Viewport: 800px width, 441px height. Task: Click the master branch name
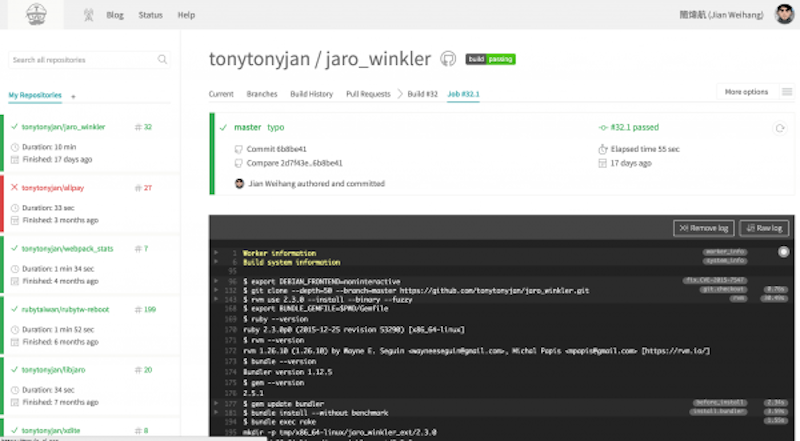247,127
